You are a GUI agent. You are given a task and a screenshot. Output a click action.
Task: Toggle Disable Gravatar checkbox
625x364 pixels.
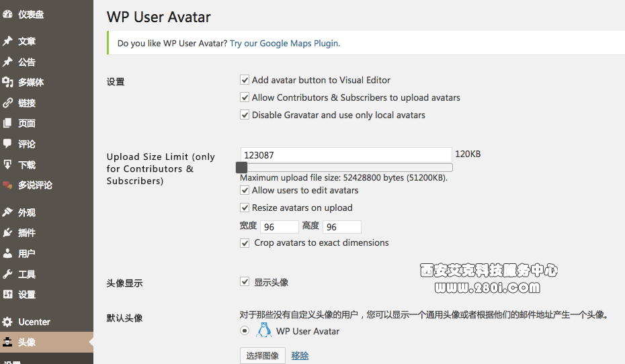coord(245,115)
